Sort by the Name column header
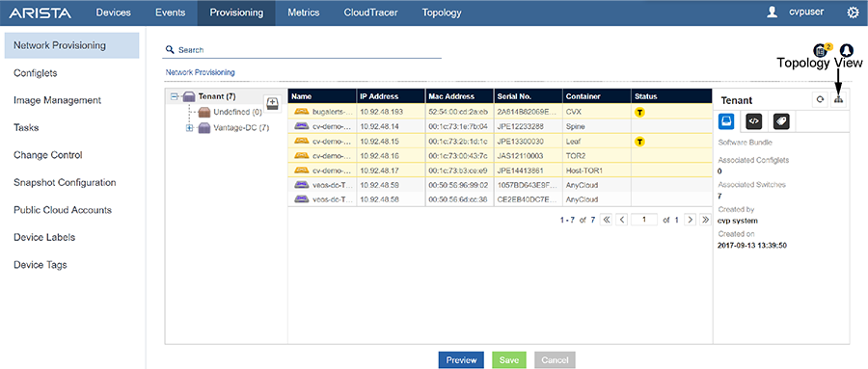The image size is (868, 369). (x=321, y=96)
